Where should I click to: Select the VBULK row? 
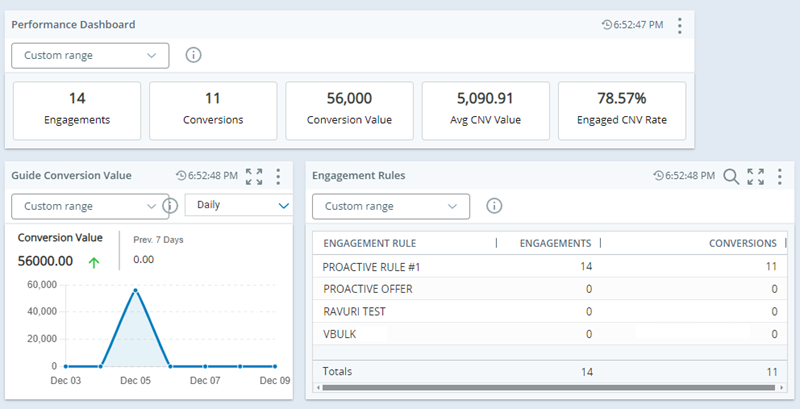[550, 334]
